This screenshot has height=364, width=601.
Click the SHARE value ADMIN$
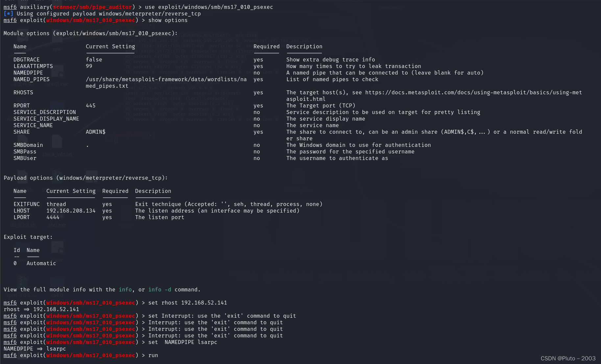click(x=96, y=132)
